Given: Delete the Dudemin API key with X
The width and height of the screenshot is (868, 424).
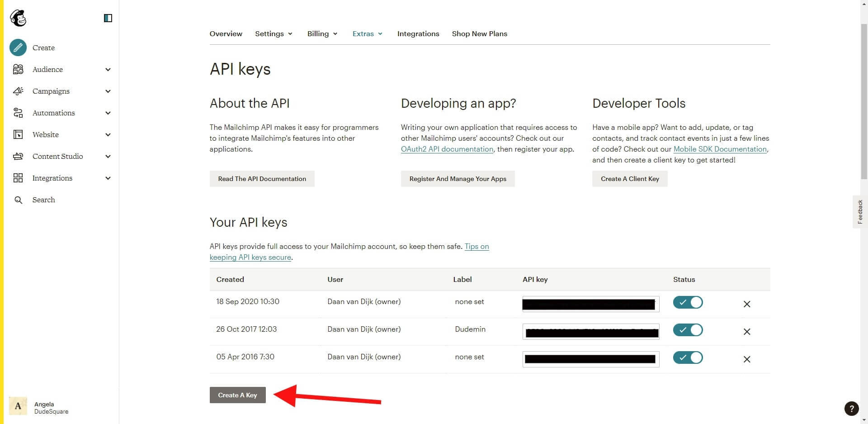Looking at the screenshot, I should [747, 332].
